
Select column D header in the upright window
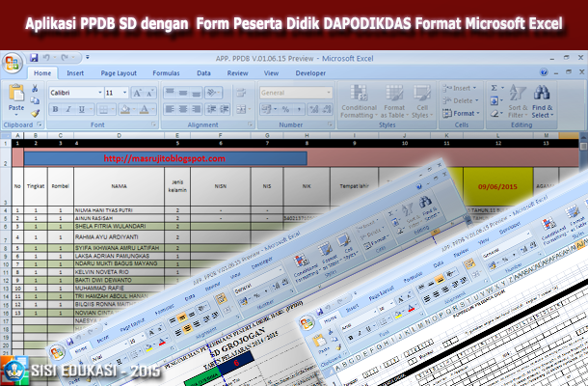tap(119, 135)
